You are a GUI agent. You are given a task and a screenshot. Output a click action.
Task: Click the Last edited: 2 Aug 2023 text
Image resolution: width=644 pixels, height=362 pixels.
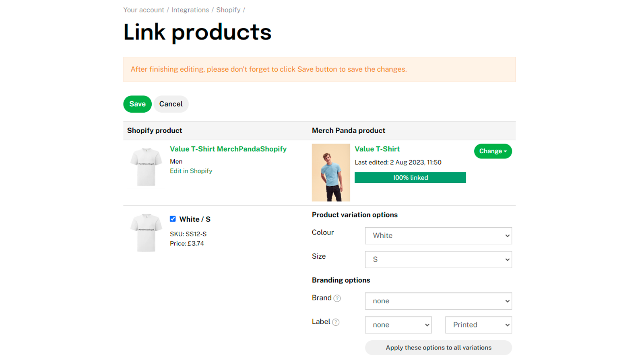tap(398, 162)
